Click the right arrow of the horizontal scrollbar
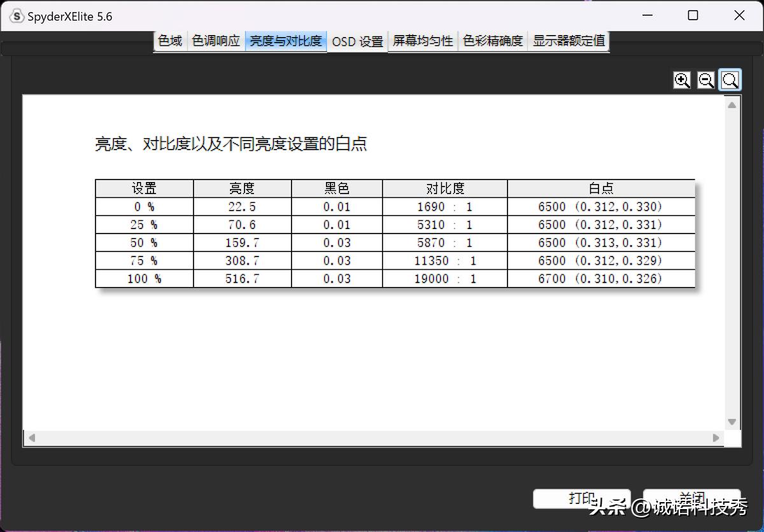764x532 pixels. pyautogui.click(x=716, y=438)
